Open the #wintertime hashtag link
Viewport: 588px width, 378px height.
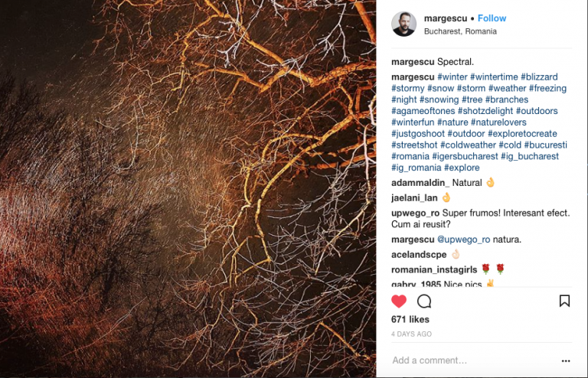(x=494, y=77)
